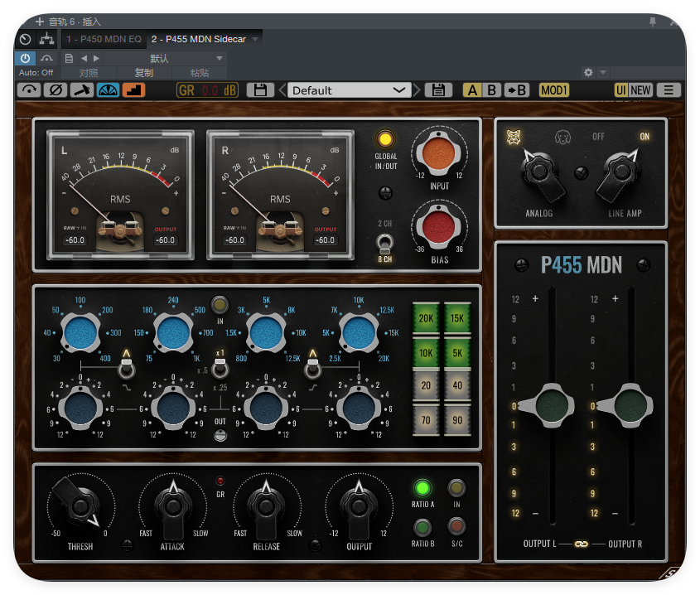Image resolution: width=700 pixels, height=595 pixels.
Task: Select the B comparison state
Action: 491,90
